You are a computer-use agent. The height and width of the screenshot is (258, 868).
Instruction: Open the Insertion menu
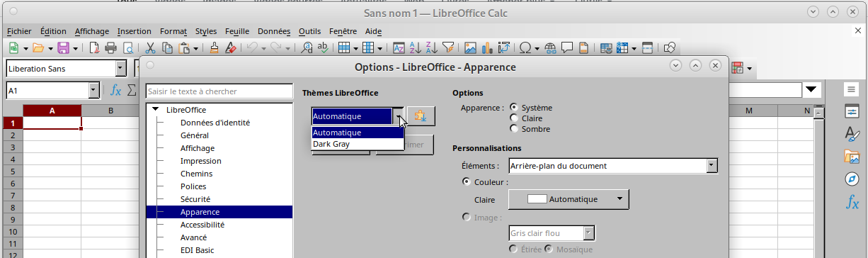(x=134, y=31)
